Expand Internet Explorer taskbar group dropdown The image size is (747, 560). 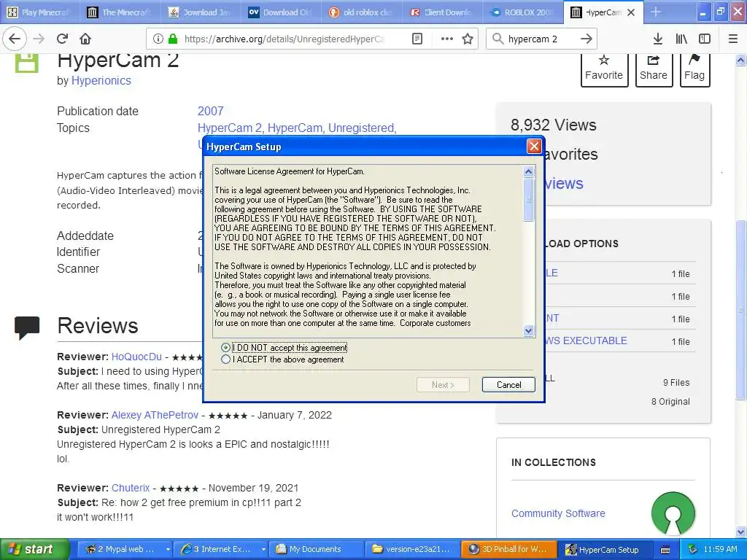[263, 550]
